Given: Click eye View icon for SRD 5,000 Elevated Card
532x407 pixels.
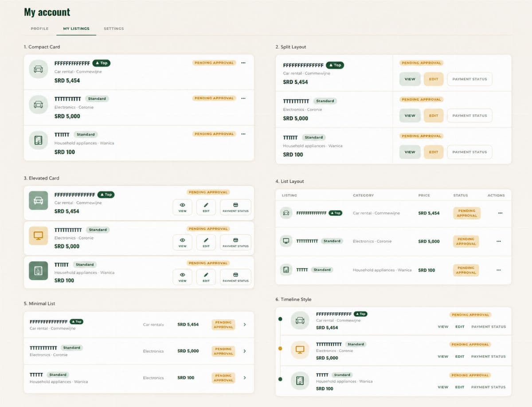Looking at the screenshot, I should (x=182, y=240).
